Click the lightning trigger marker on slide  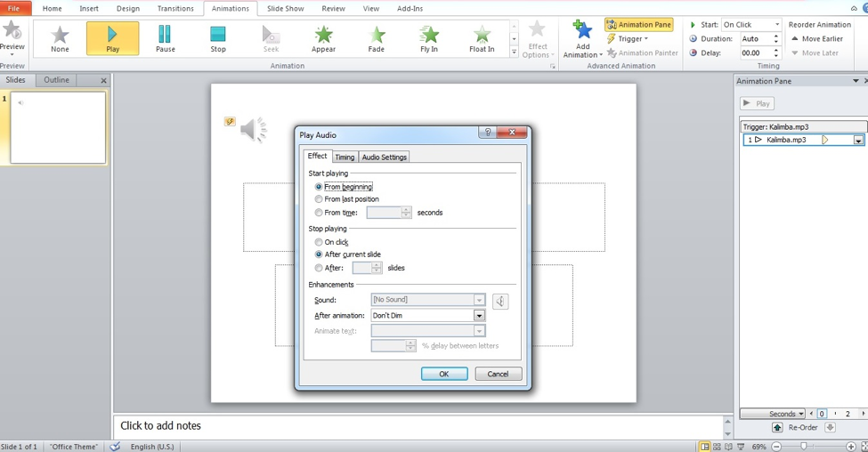click(230, 121)
